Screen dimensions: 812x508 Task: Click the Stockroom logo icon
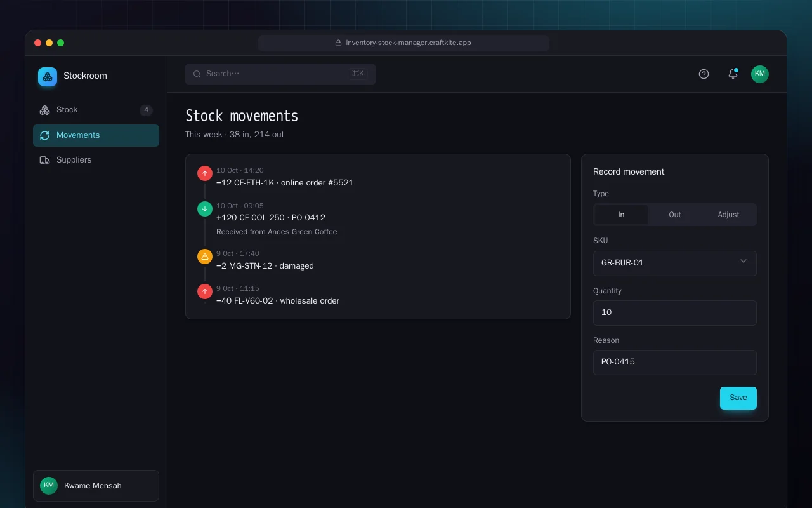(48, 77)
